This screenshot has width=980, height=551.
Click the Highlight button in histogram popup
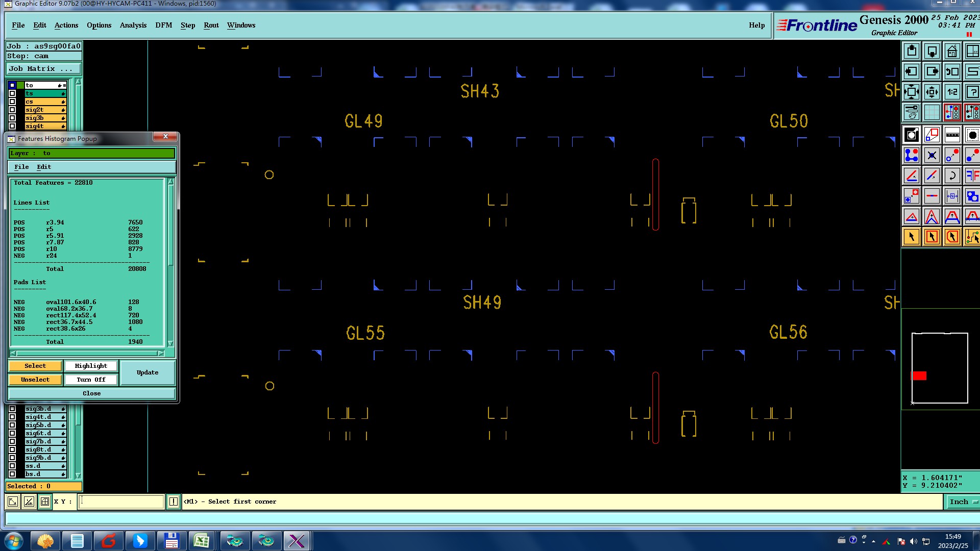pos(91,366)
